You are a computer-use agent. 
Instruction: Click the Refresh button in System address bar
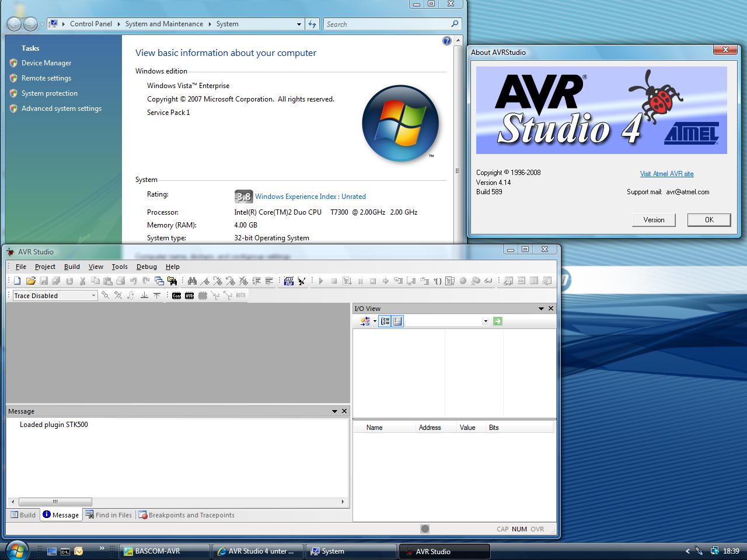pyautogui.click(x=312, y=24)
